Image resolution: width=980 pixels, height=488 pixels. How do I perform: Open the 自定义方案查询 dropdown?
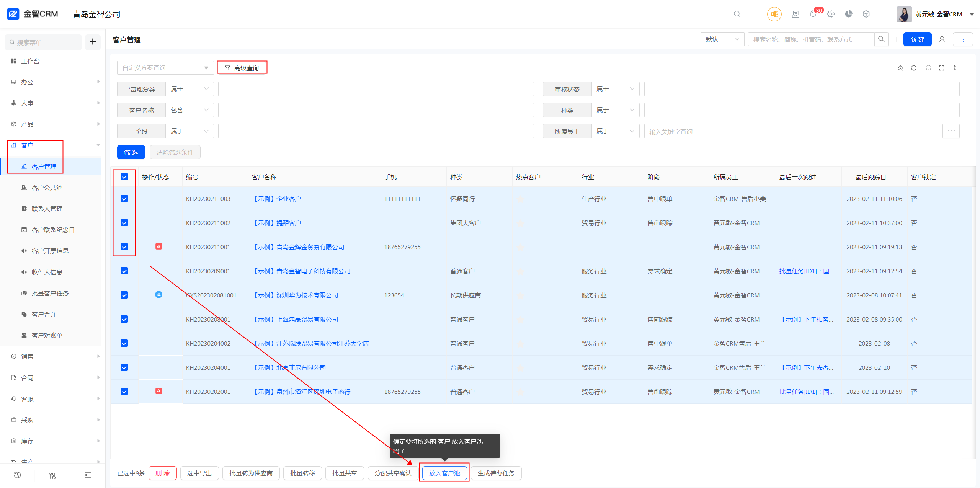(165, 68)
